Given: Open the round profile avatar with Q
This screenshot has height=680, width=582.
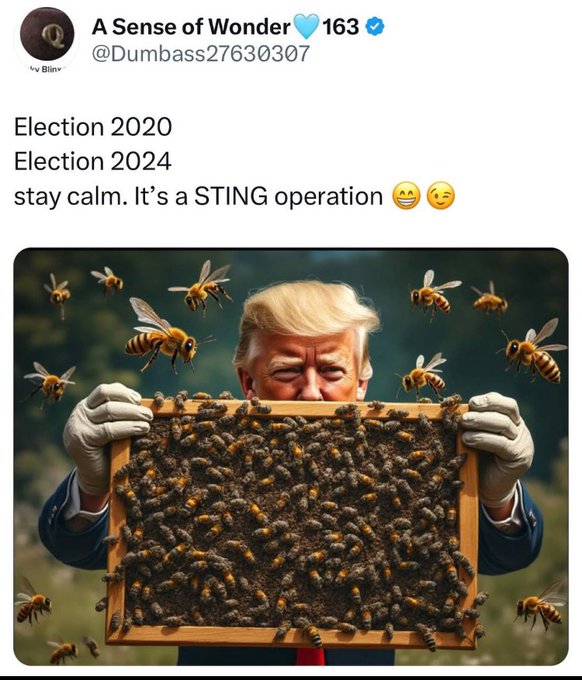Looking at the screenshot, I should 48,34.
